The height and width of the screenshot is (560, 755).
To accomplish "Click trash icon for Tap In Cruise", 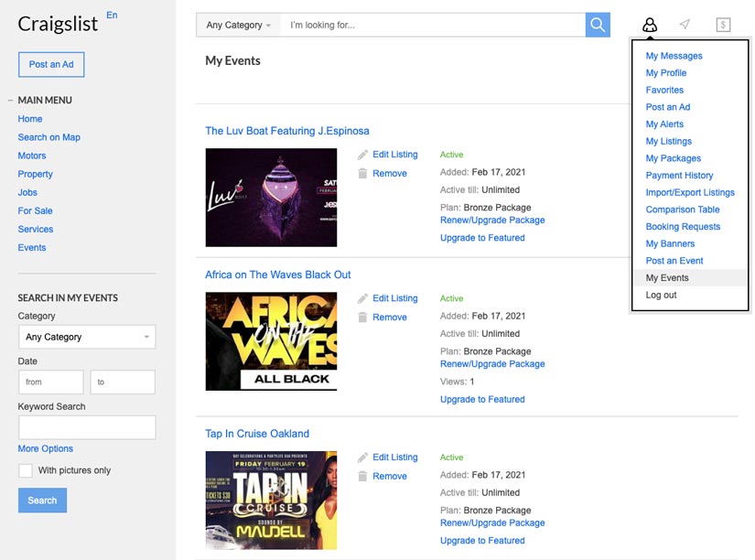I will tap(363, 476).
